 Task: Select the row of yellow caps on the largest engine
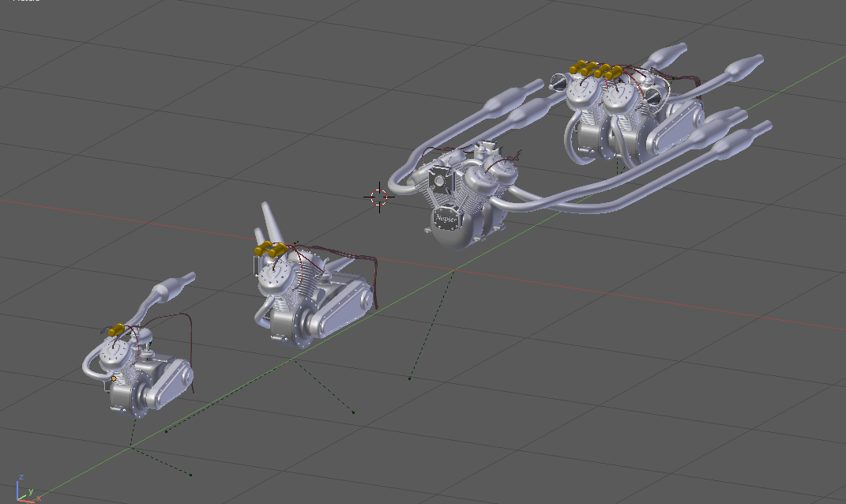pos(597,70)
